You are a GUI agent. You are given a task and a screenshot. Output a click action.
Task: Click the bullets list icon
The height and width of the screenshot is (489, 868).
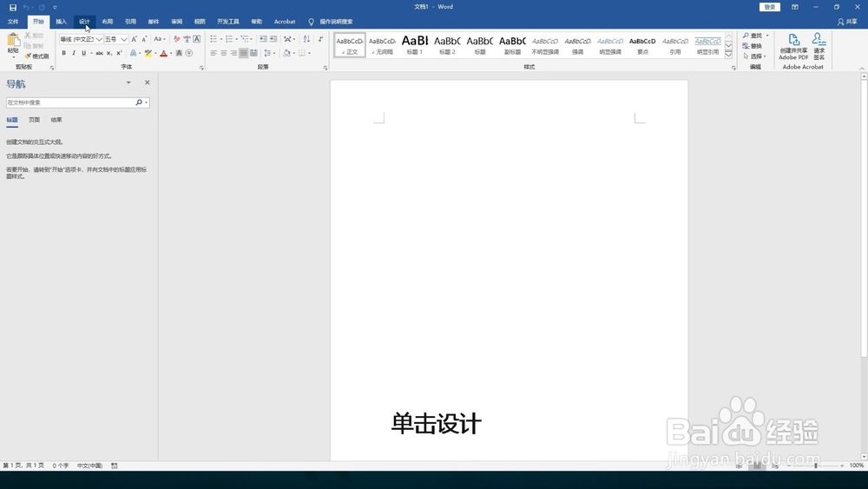[x=214, y=39]
